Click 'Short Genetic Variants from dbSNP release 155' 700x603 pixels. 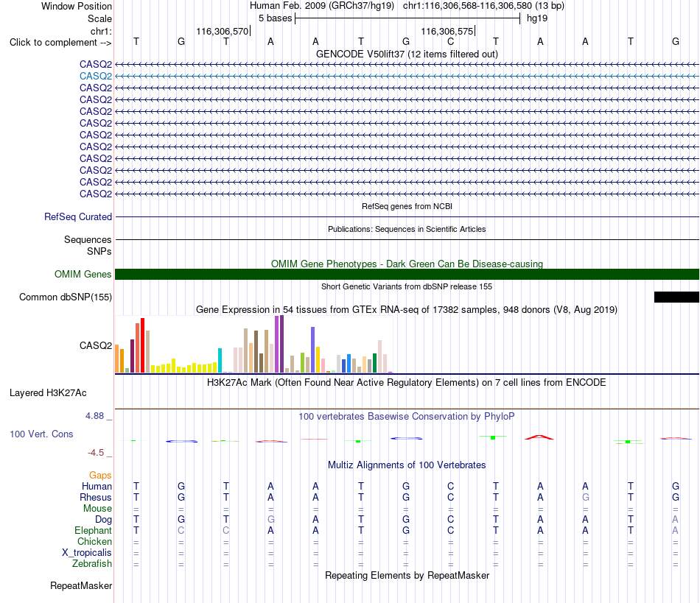407,287
